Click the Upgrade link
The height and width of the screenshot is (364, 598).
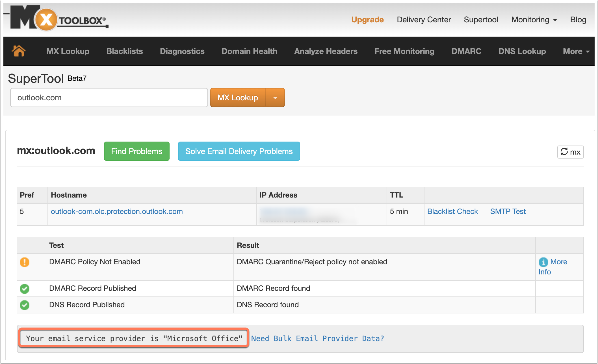point(367,20)
